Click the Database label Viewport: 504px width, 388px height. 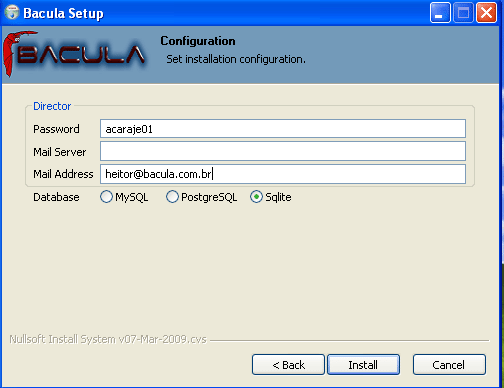click(x=56, y=197)
